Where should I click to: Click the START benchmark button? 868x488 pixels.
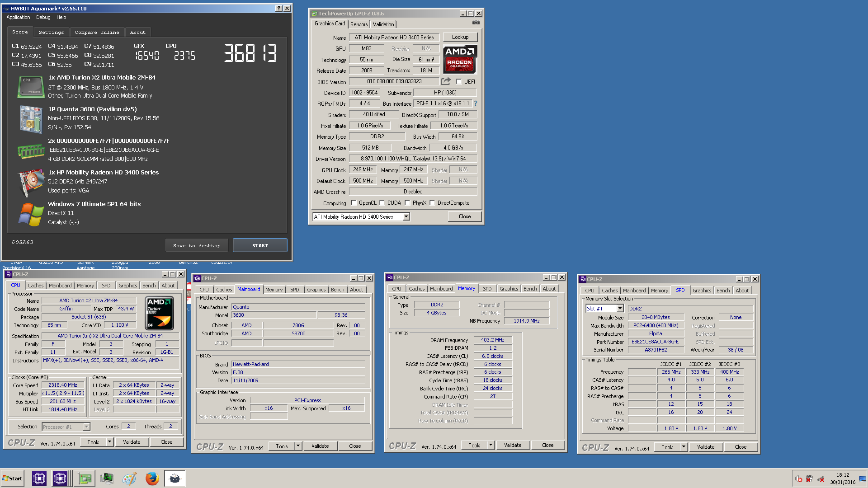260,245
